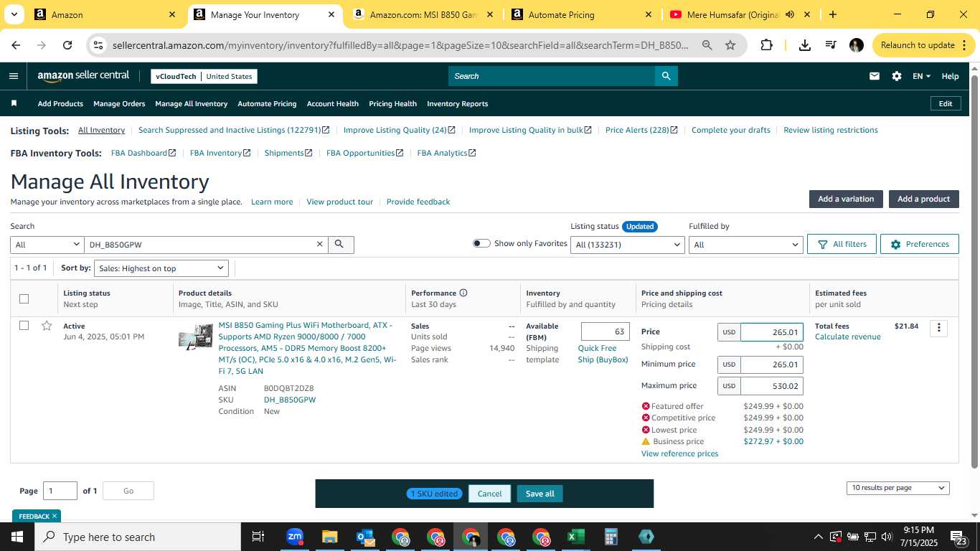This screenshot has width=980, height=551.
Task: Open the Fulfilled by dropdown
Action: pos(745,245)
